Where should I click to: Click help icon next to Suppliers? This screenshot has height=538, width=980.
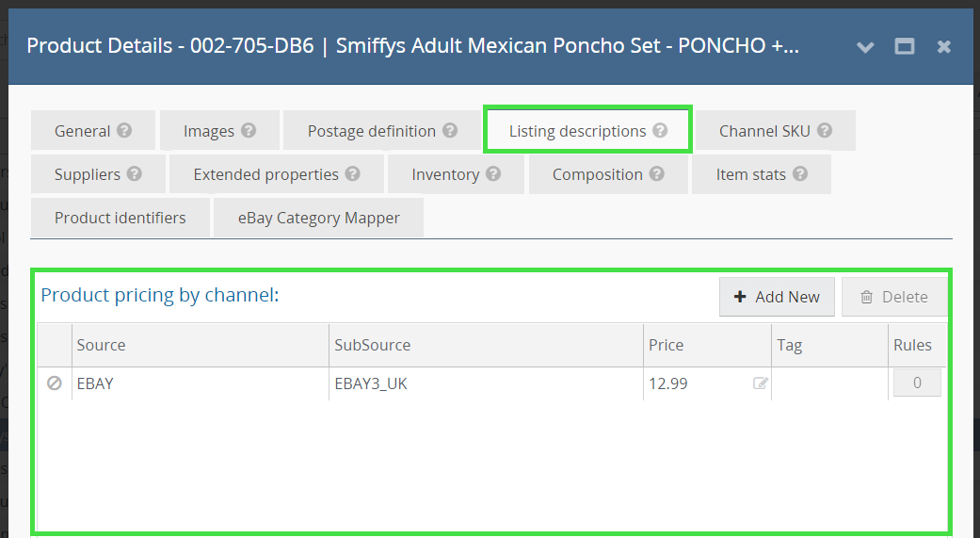(x=135, y=174)
